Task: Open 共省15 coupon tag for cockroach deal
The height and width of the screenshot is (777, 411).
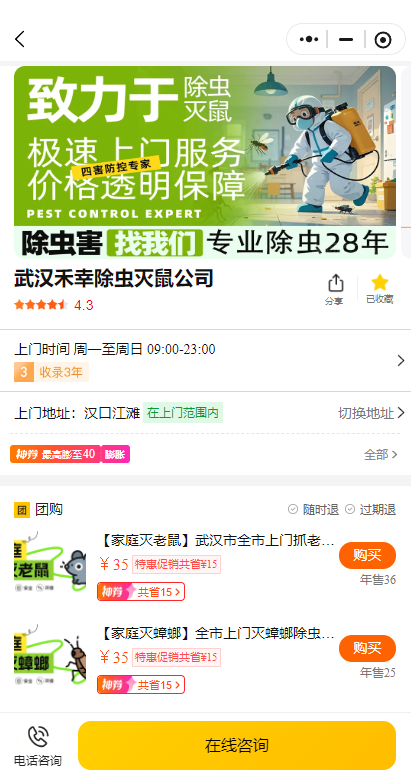Action: (141, 685)
